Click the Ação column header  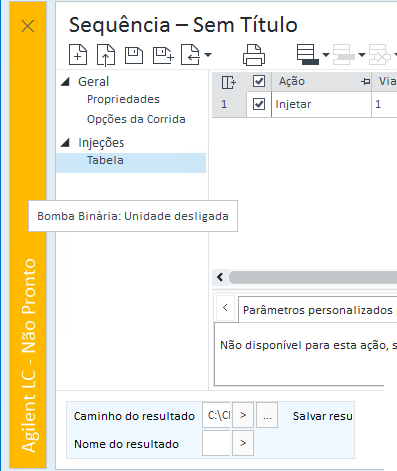click(x=321, y=81)
